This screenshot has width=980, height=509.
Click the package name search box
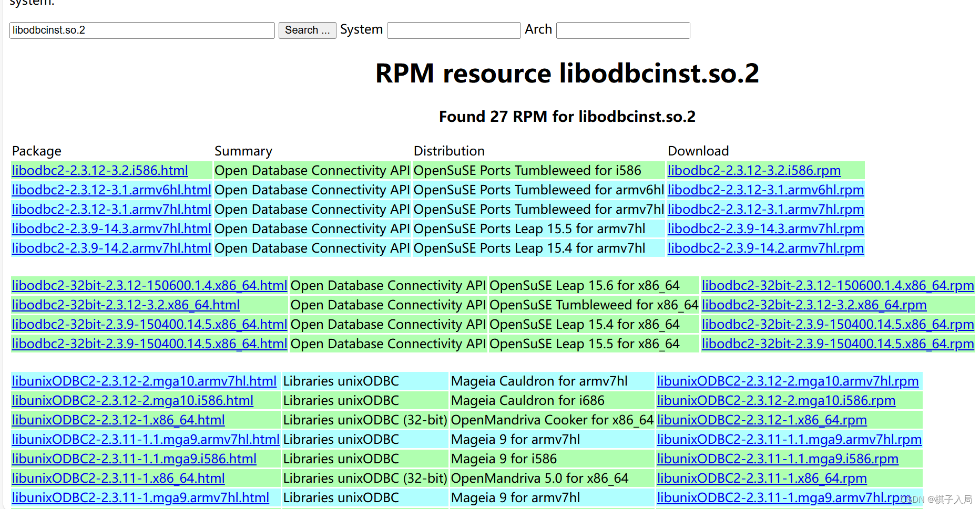click(141, 30)
